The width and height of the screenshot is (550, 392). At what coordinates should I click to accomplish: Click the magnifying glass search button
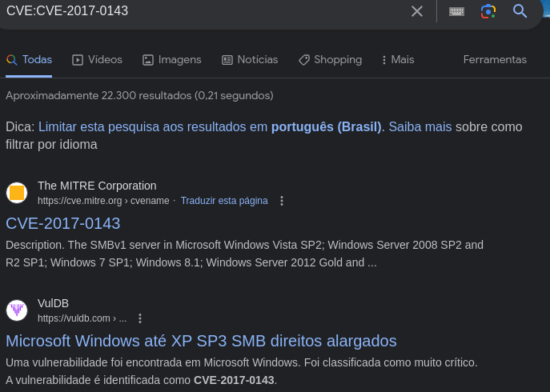(520, 11)
